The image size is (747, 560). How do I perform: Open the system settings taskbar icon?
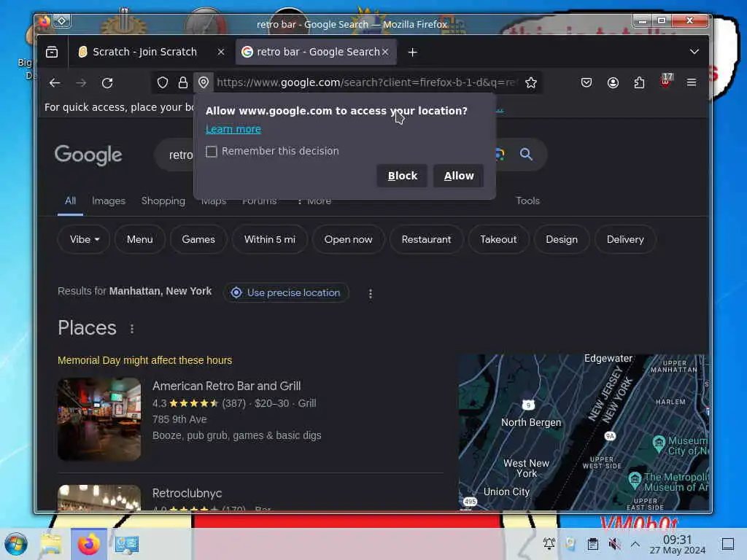click(x=127, y=544)
